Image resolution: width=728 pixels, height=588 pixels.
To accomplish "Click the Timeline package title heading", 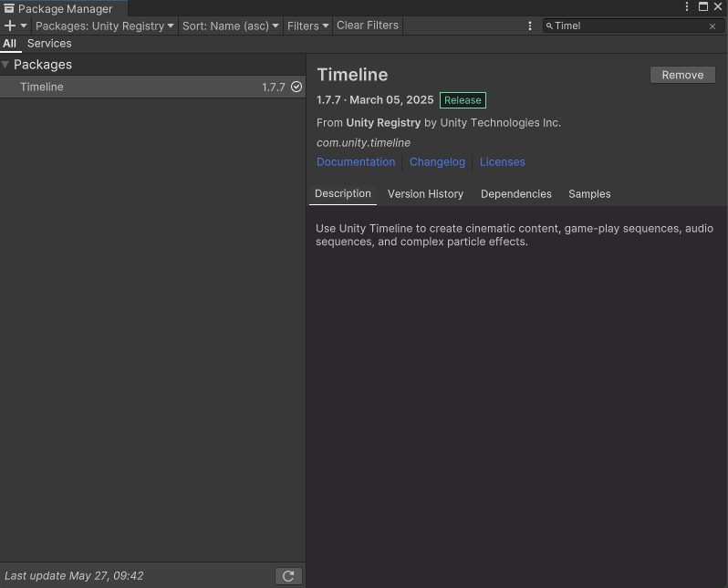I will tap(352, 75).
